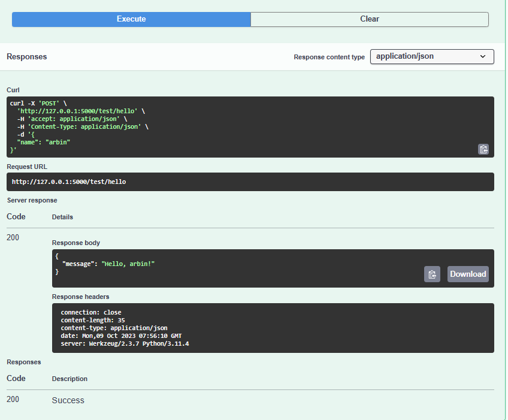Click the blue Execute button
Image resolution: width=508 pixels, height=420 pixels.
click(131, 19)
